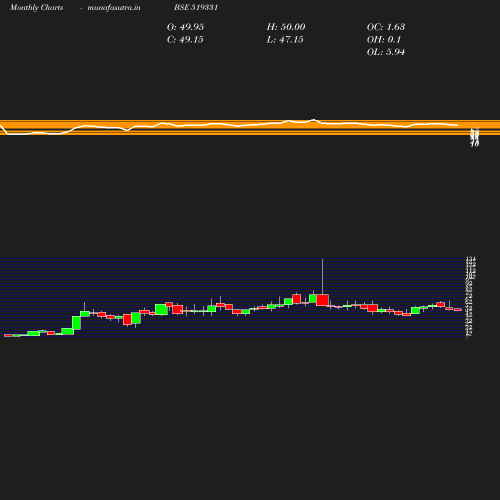Click the "OL: 5.94" reading
The image size is (500, 500).
[386, 52]
